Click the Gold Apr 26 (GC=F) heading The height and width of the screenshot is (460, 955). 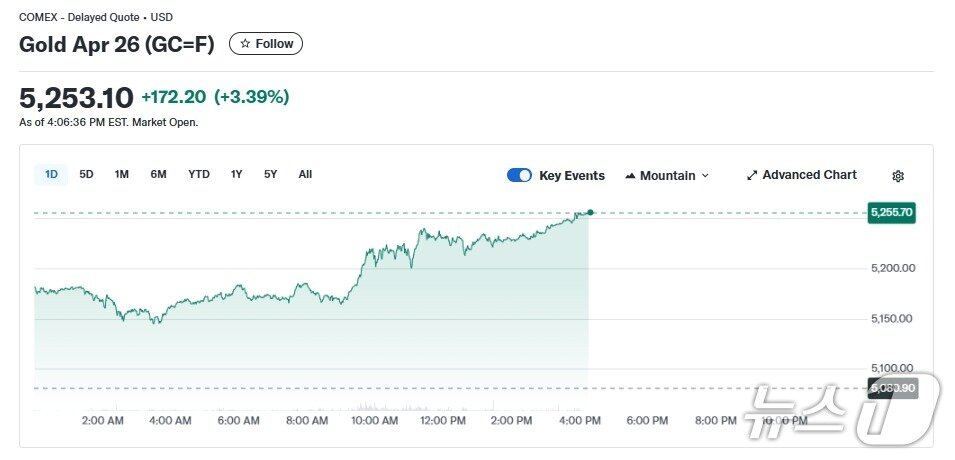(x=117, y=45)
